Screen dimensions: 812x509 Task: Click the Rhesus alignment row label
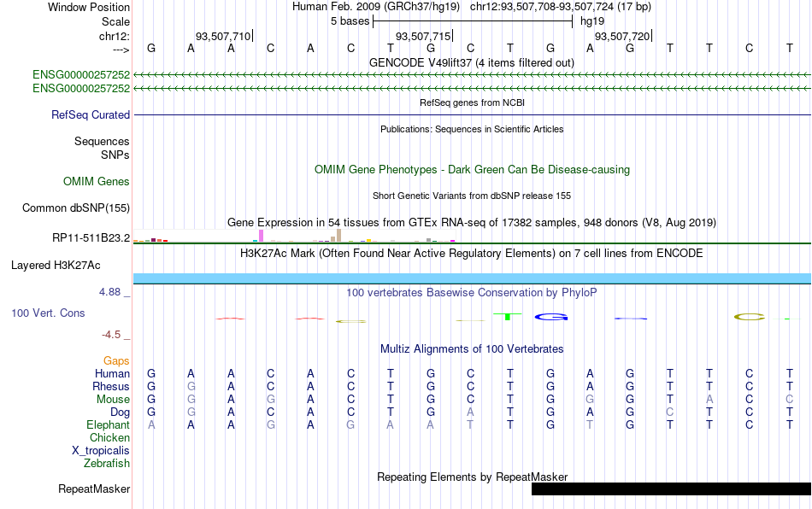pos(111,386)
